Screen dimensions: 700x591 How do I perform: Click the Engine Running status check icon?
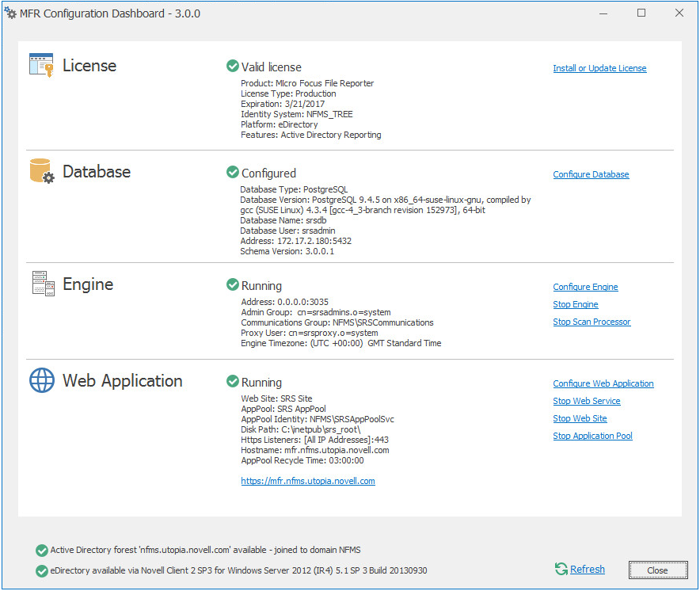click(x=233, y=285)
